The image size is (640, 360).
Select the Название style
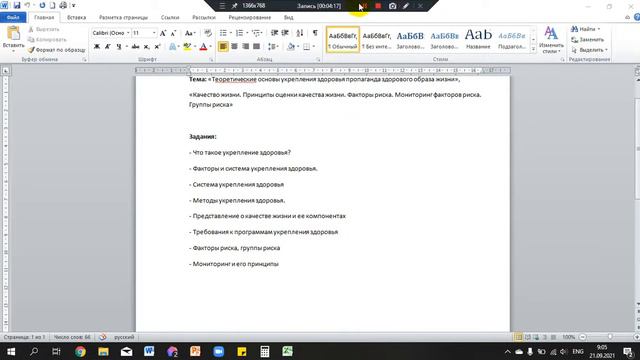pos(478,40)
